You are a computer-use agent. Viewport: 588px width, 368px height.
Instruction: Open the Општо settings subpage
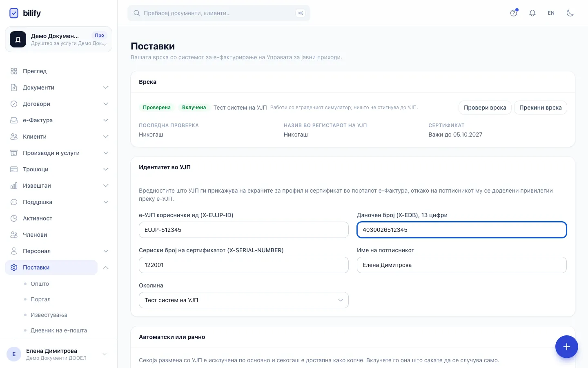(x=40, y=284)
